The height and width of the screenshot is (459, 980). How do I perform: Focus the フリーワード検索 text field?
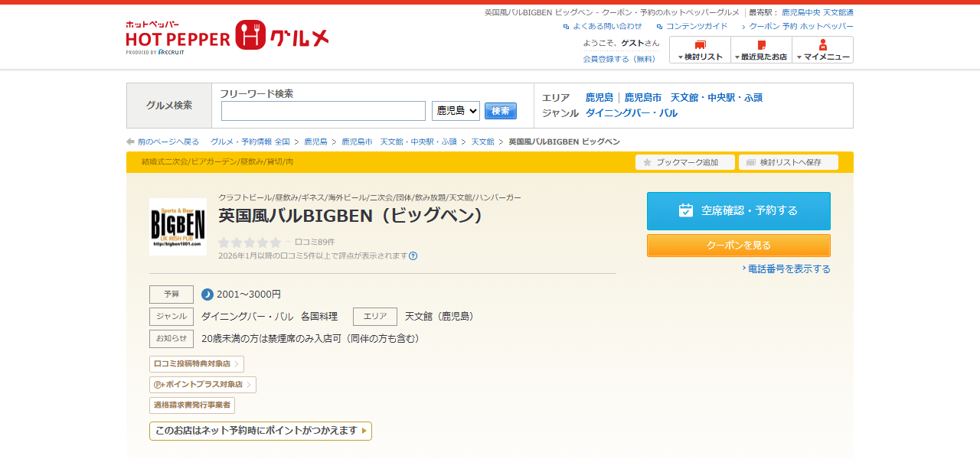tap(323, 111)
